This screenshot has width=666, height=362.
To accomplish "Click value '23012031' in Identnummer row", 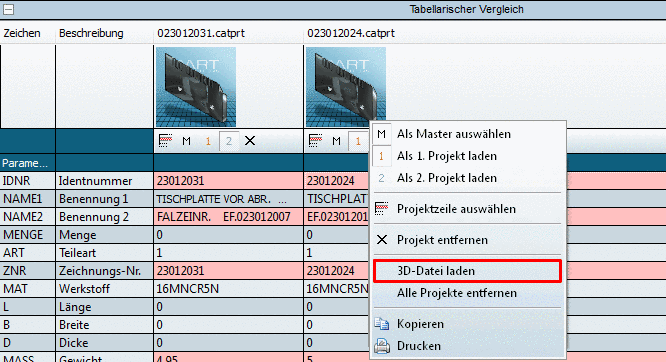I will pyautogui.click(x=229, y=181).
